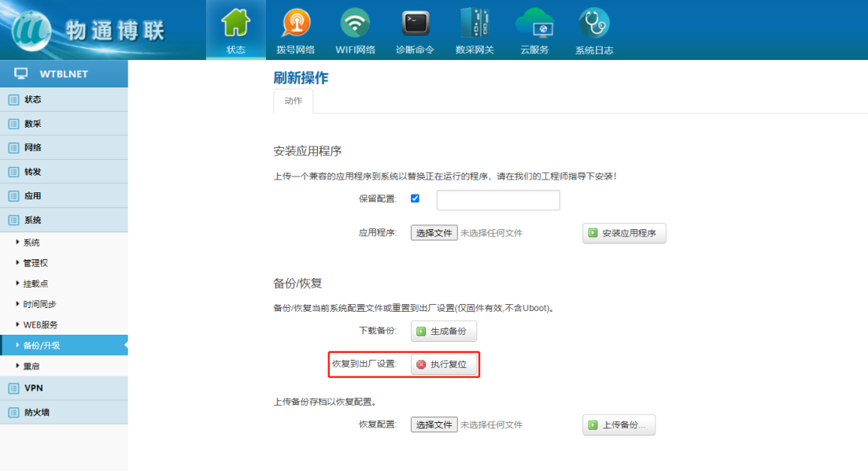
Task: Open the 云服务 cloud icon
Action: [x=534, y=24]
